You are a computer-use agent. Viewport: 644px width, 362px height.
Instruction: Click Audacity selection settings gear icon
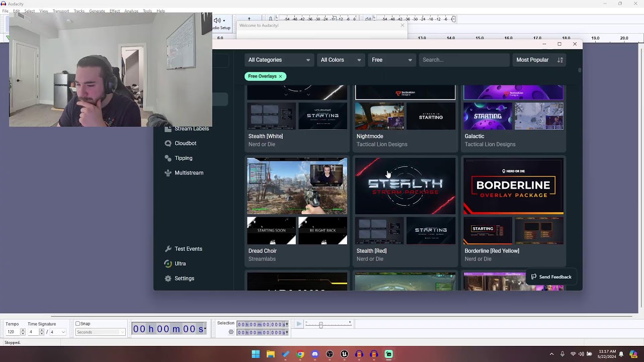(x=231, y=332)
